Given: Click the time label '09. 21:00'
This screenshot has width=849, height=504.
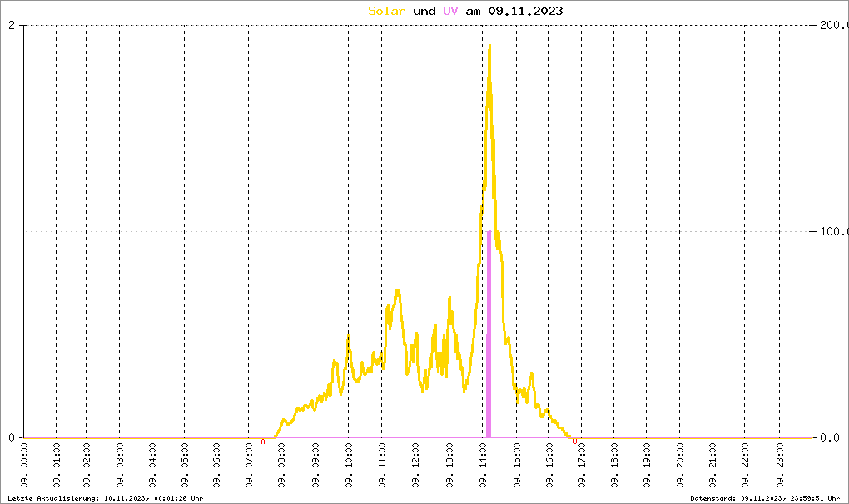Looking at the screenshot, I should point(712,466).
